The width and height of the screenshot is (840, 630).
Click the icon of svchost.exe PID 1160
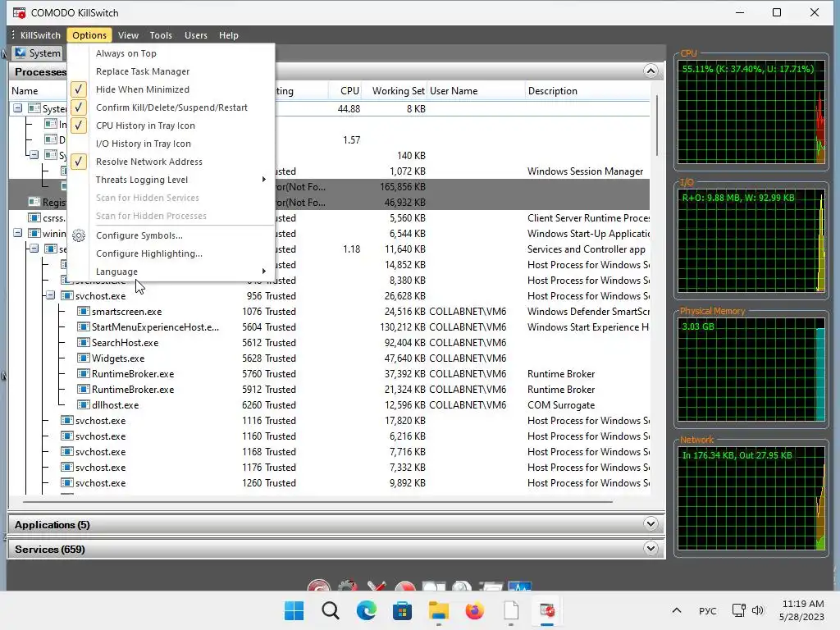click(x=67, y=436)
